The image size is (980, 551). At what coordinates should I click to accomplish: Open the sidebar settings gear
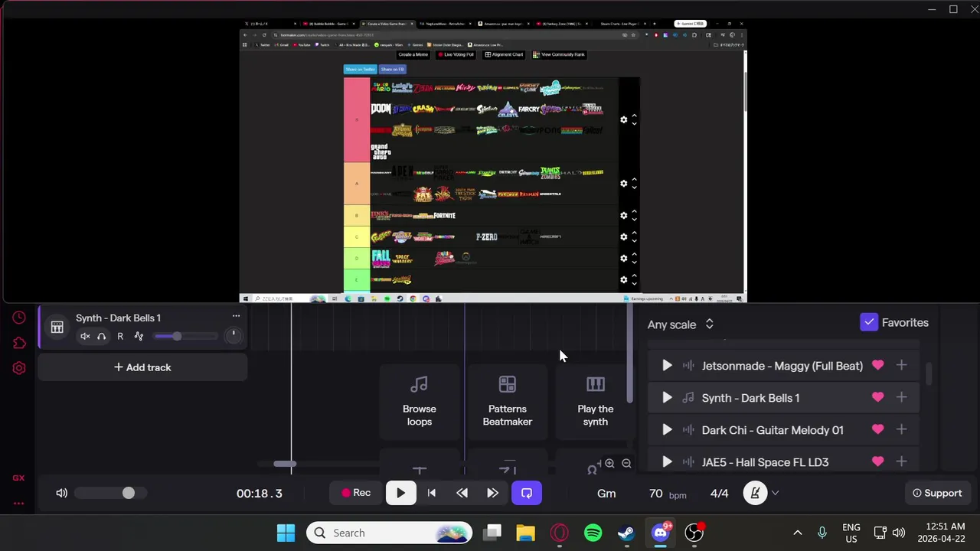click(x=19, y=368)
